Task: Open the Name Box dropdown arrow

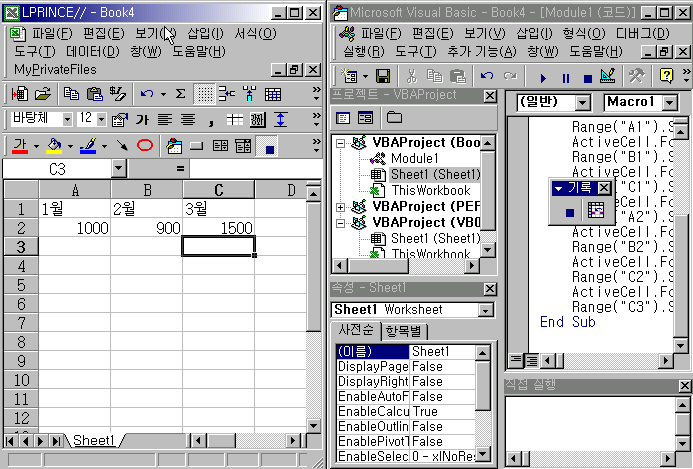Action: (x=118, y=169)
